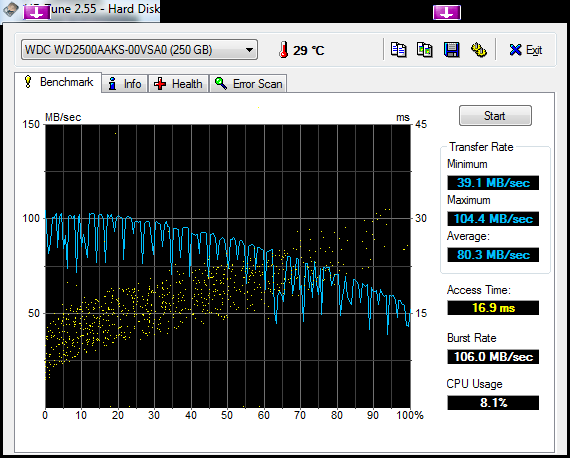The width and height of the screenshot is (570, 458).
Task: Switch to the Info tab
Action: [125, 84]
